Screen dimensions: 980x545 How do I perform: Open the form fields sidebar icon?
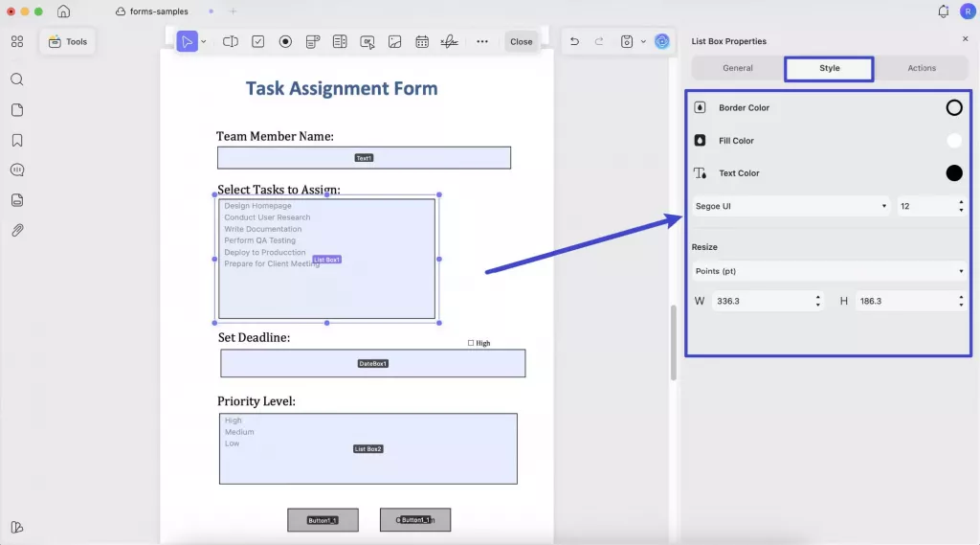tap(17, 199)
